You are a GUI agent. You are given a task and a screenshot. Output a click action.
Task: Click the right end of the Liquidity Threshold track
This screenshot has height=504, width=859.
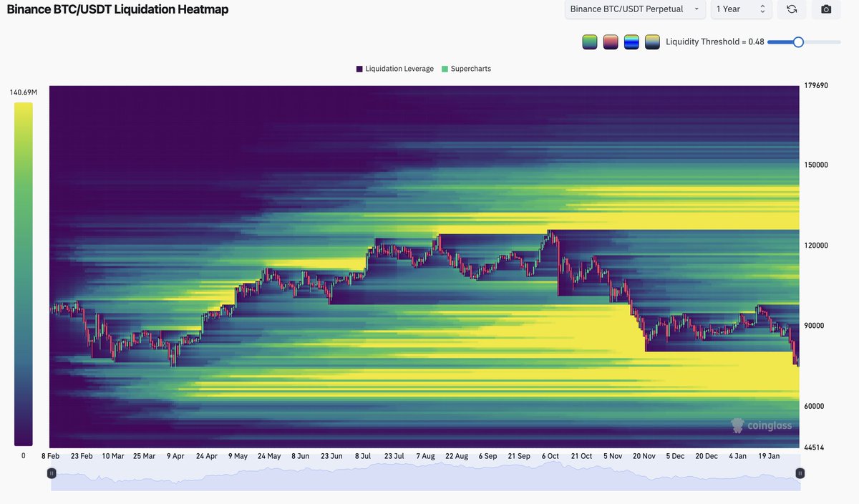(x=838, y=42)
